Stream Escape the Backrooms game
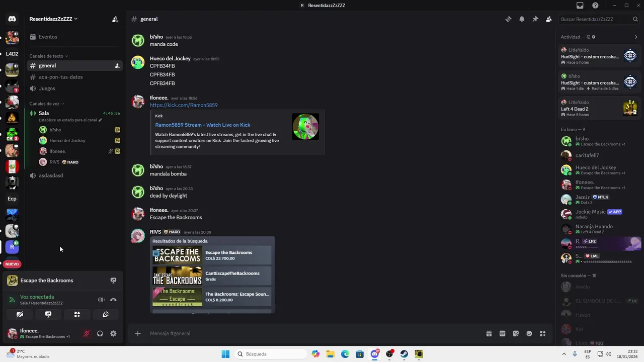Image resolution: width=644 pixels, height=362 pixels. tap(113, 281)
